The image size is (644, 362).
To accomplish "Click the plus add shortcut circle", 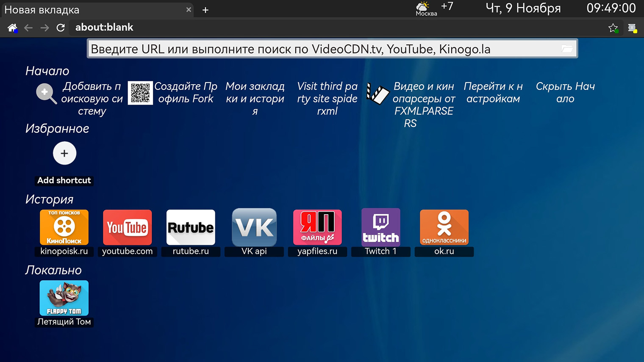I will [x=64, y=153].
